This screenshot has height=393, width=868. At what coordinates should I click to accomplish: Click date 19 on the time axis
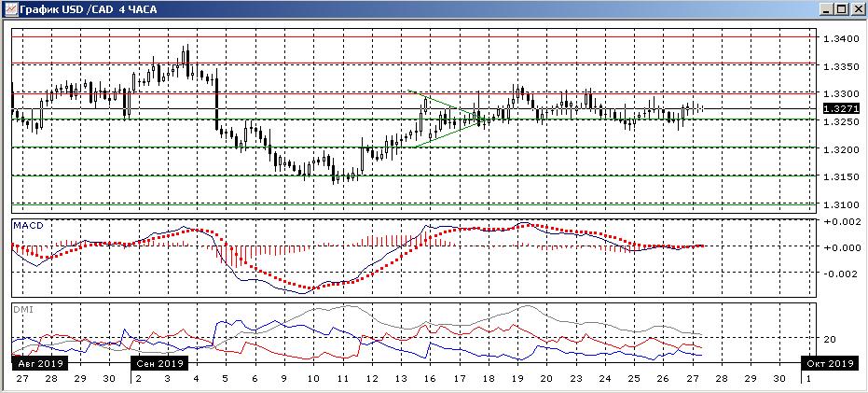(x=517, y=379)
